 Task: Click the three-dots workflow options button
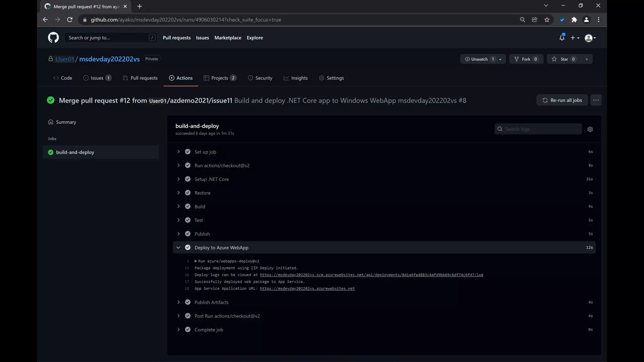(x=596, y=100)
